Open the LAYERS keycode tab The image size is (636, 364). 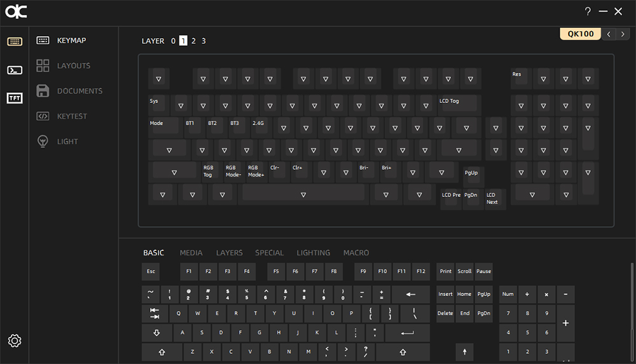(229, 253)
